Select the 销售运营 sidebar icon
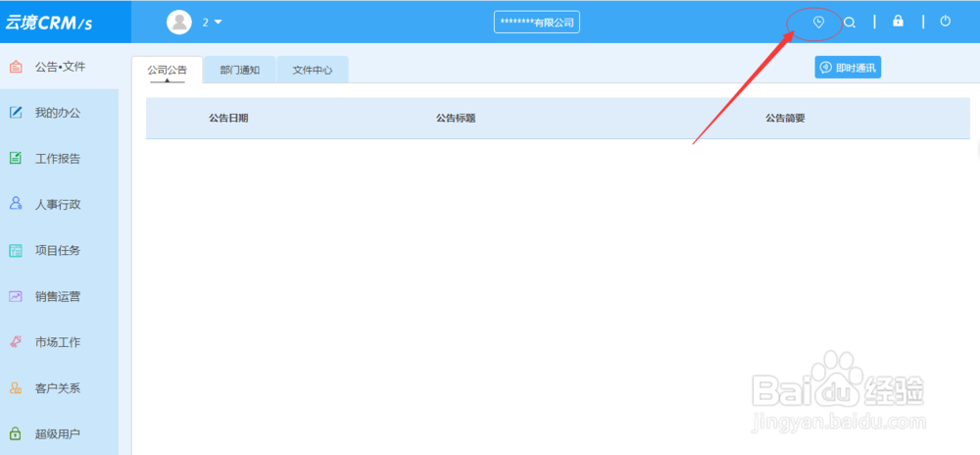The image size is (980, 455). coord(16,297)
